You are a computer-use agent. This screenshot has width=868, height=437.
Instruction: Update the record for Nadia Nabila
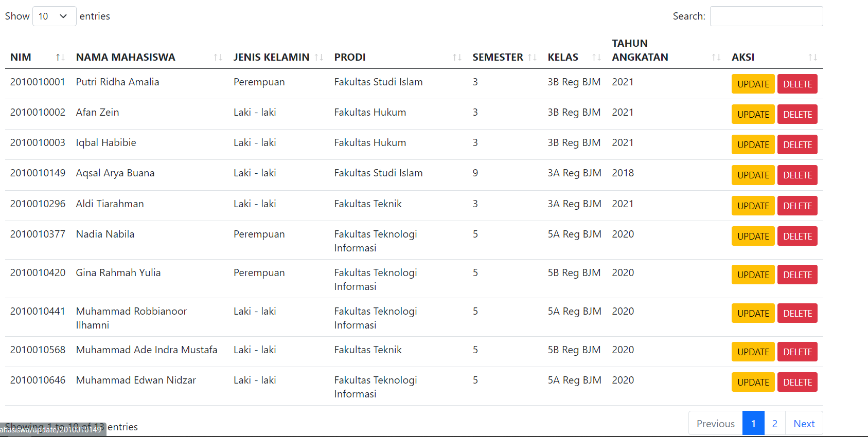tap(753, 236)
